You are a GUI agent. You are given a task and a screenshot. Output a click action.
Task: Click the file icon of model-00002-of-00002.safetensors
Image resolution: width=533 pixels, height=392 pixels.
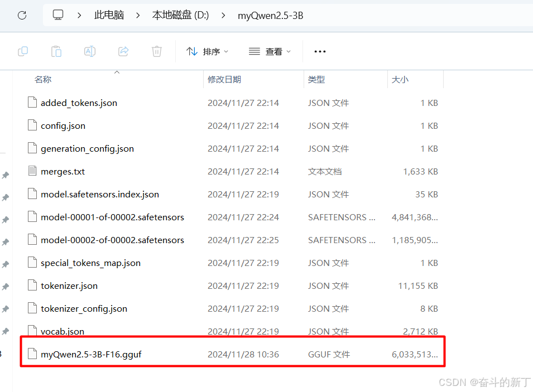tap(32, 239)
